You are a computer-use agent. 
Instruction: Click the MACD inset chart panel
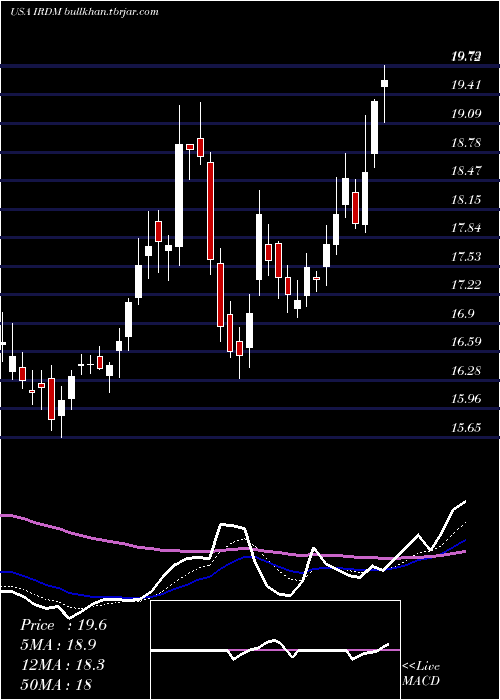(275, 650)
